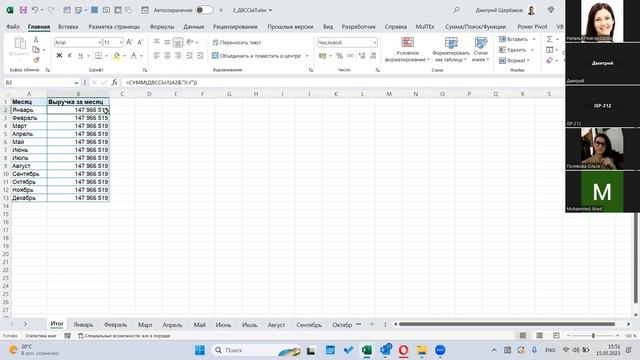Open Format as Table gallery

(451, 50)
